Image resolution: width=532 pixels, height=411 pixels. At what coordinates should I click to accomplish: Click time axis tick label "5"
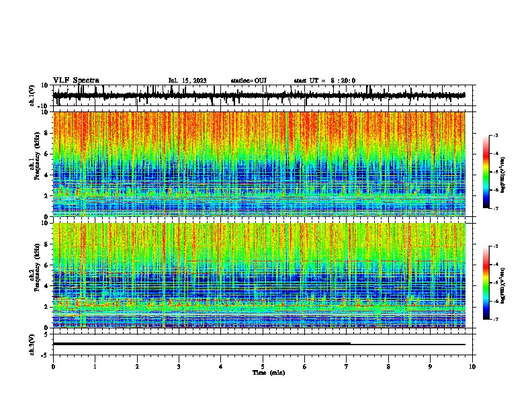tap(263, 367)
